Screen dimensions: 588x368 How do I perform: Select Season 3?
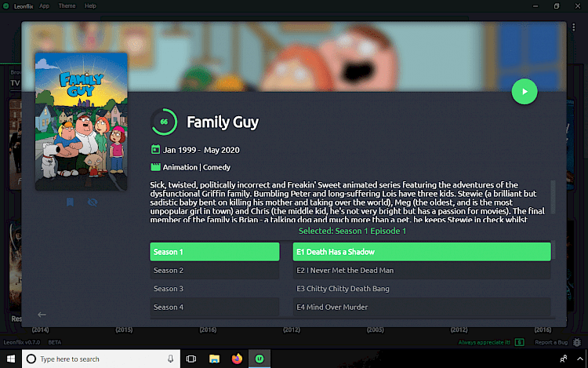click(215, 289)
